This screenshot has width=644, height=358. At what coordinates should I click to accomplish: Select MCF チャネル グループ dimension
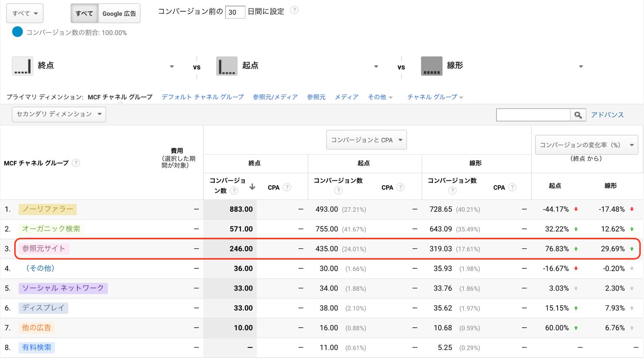120,97
